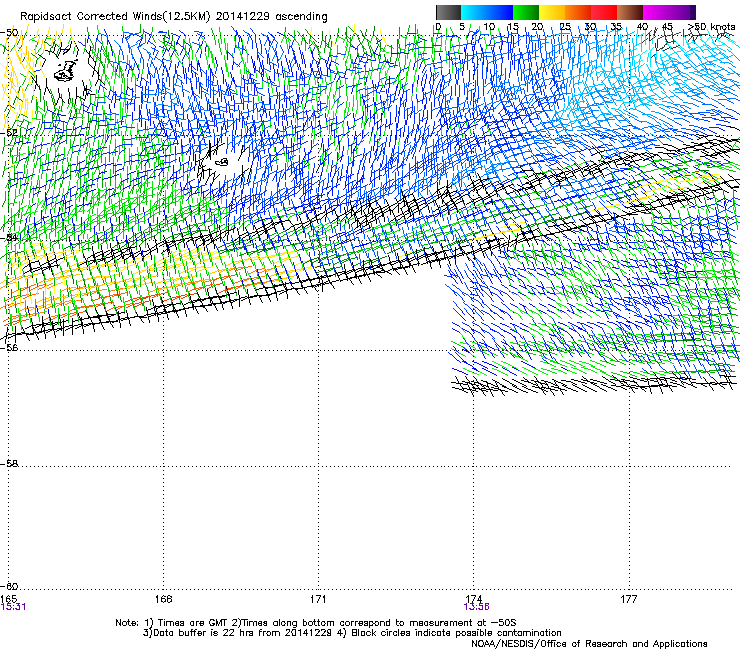740x650 pixels.
Task: Click the small island outline near -52.5 latitude
Action: [x=222, y=162]
